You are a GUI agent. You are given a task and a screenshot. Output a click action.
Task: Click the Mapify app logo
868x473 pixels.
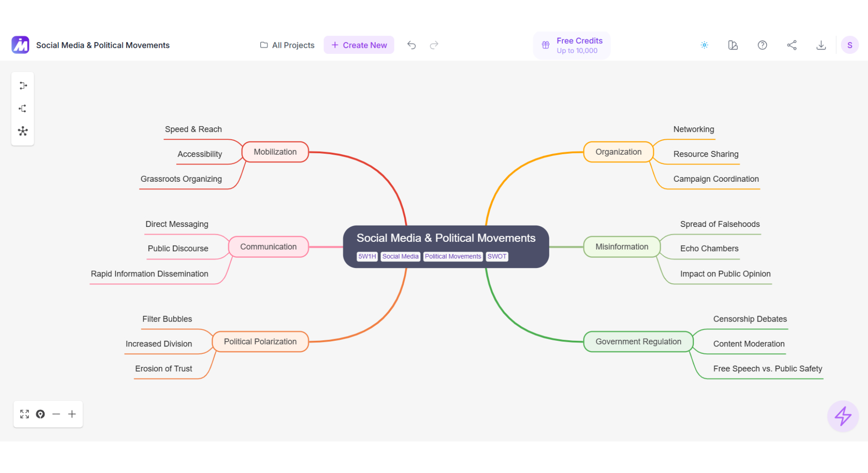pyautogui.click(x=20, y=45)
